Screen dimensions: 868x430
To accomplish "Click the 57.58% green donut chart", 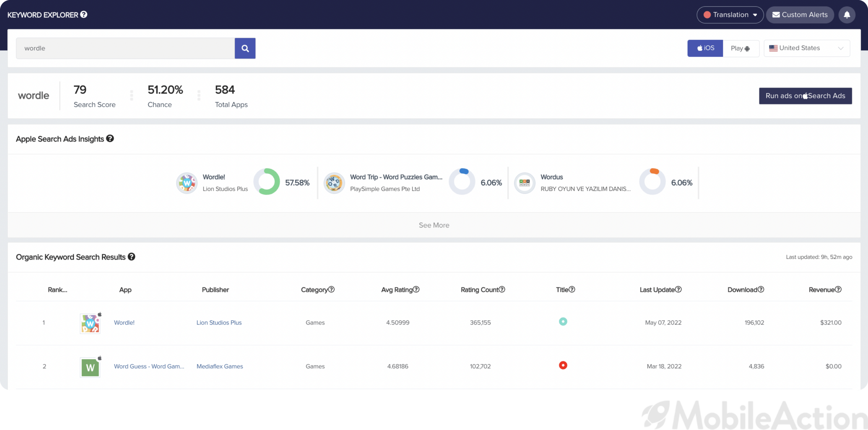I will click(x=267, y=182).
